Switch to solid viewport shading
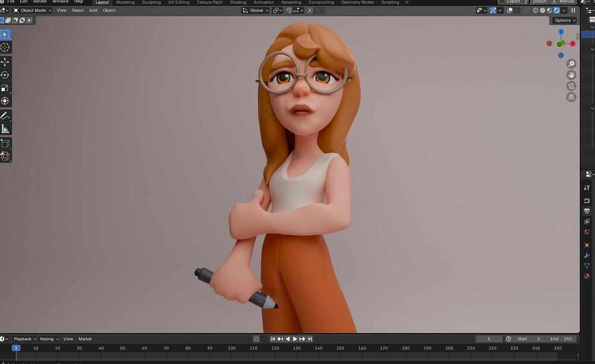Viewport: 595px width, 364px height. pos(543,11)
